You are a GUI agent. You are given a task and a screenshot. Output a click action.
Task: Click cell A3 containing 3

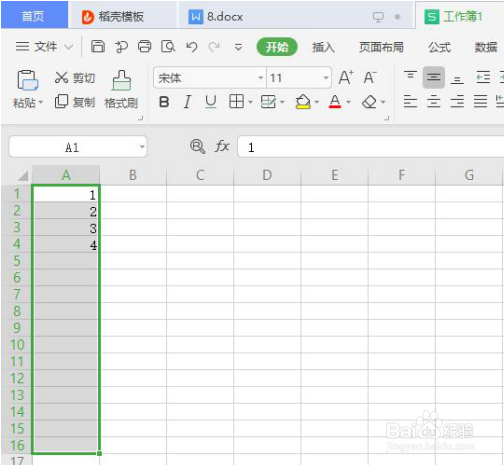(x=66, y=228)
